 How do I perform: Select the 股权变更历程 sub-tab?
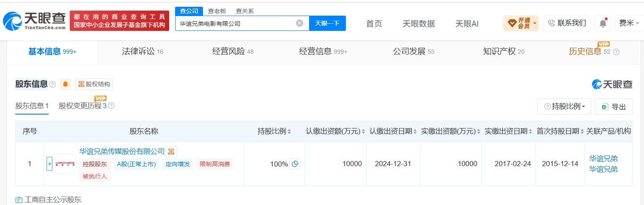point(82,106)
